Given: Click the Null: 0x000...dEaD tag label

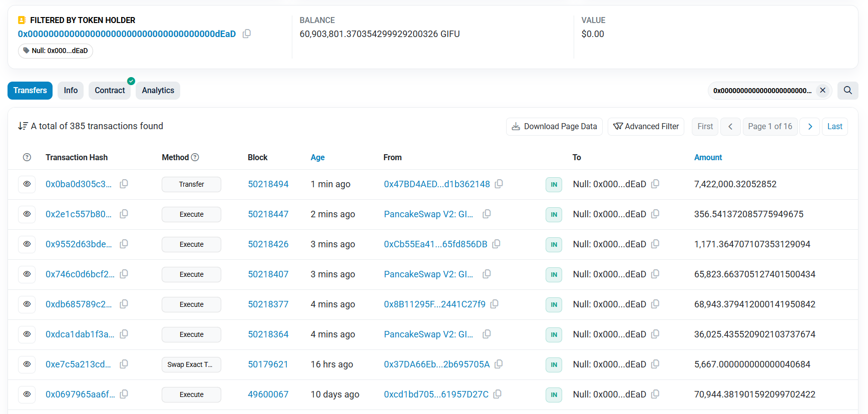Looking at the screenshot, I should (56, 51).
